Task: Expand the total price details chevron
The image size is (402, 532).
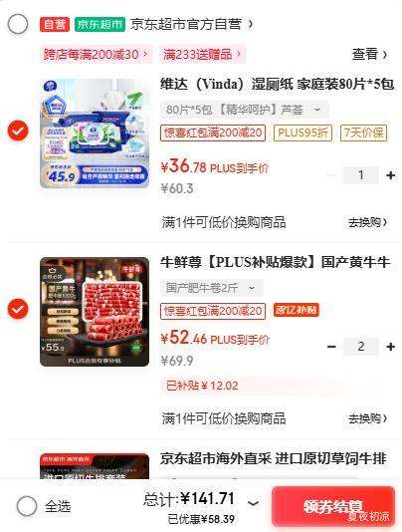Action: pyautogui.click(x=253, y=503)
